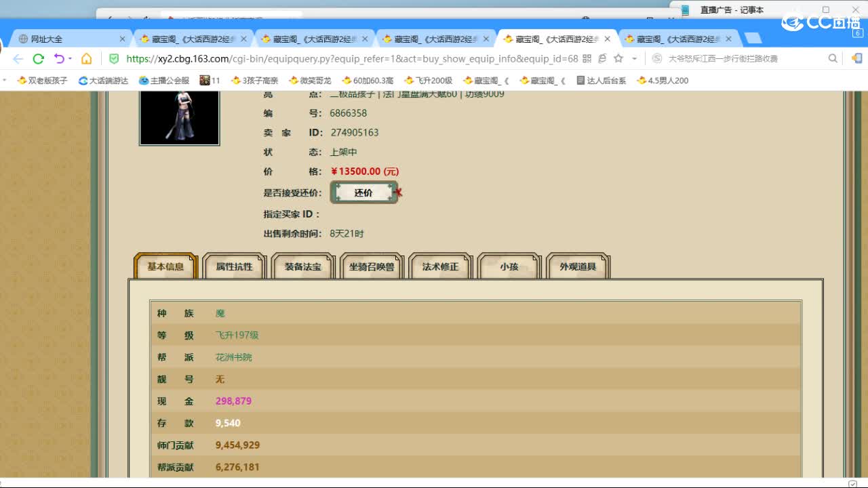Maximize the 记事本 notepad window
Screen dimensions: 868x488
click(x=825, y=9)
